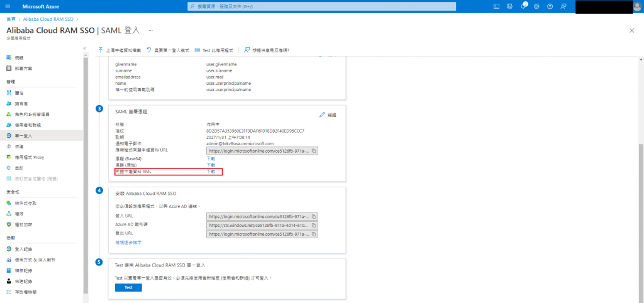Open the directories and subscriptions filter icon

click(x=509, y=6)
